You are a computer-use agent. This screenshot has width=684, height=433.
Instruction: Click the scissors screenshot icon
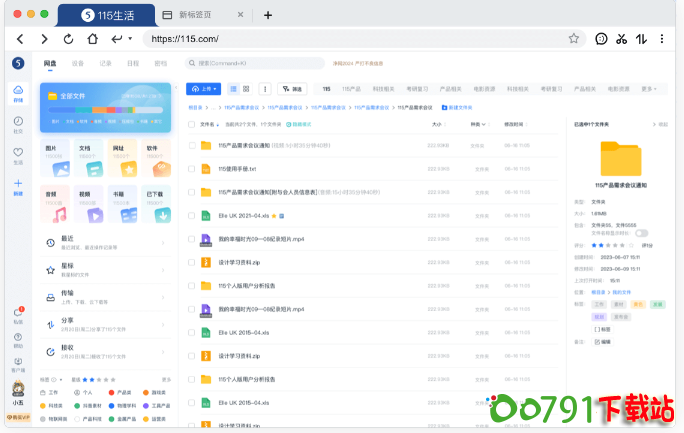pyautogui.click(x=621, y=39)
